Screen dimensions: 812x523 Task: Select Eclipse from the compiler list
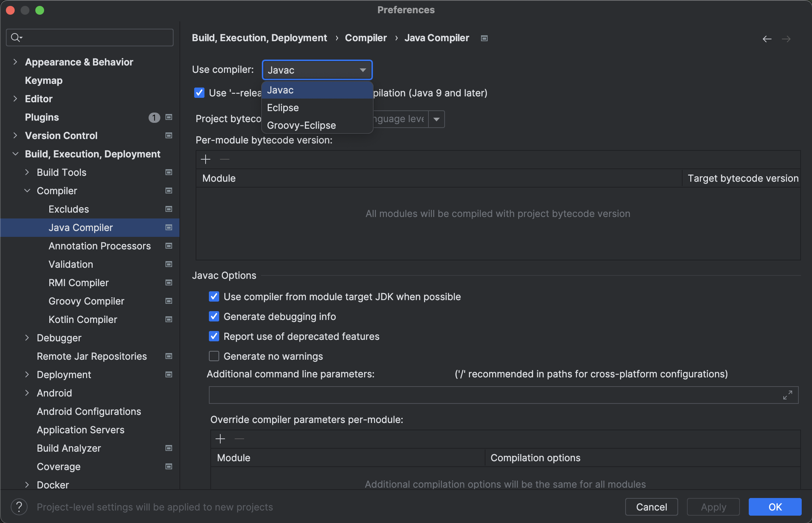click(283, 108)
